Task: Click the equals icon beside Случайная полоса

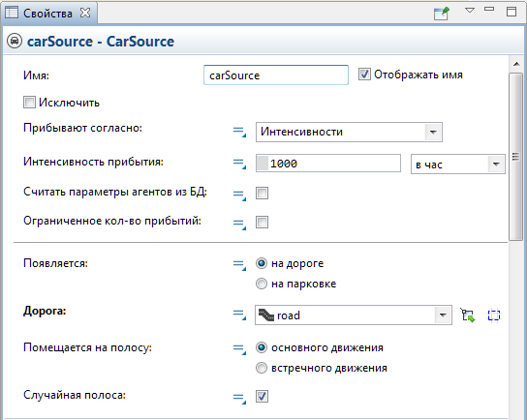Action: pos(239,398)
